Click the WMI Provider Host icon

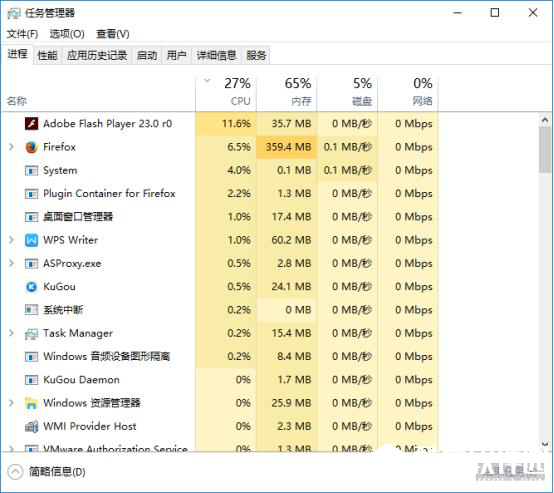click(x=31, y=427)
